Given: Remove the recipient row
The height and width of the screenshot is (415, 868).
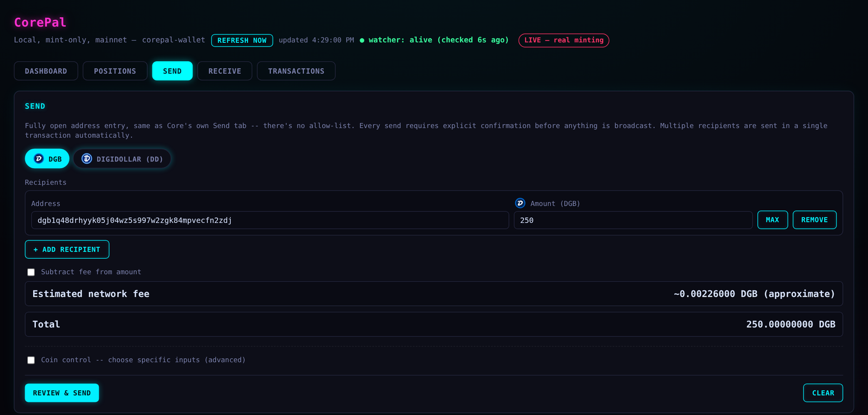Looking at the screenshot, I should [x=814, y=220].
